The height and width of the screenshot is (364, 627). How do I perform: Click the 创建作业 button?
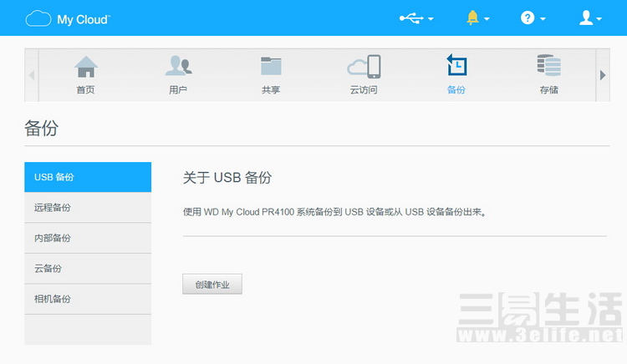[x=212, y=284]
